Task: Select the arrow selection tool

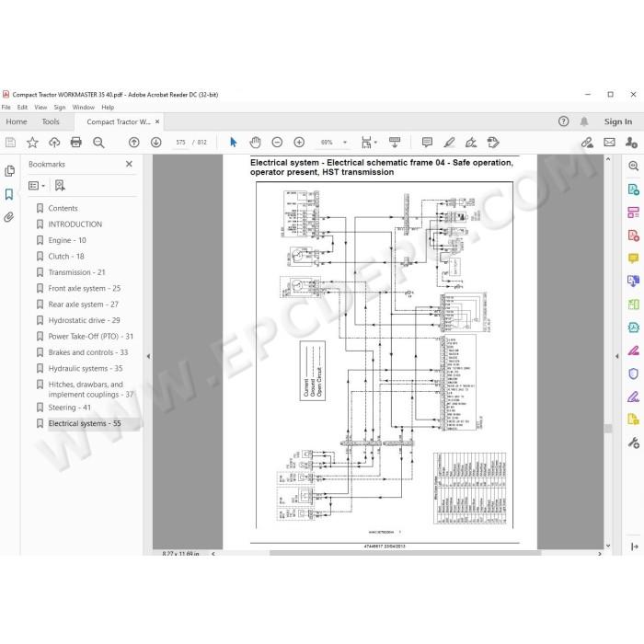Action: click(234, 143)
